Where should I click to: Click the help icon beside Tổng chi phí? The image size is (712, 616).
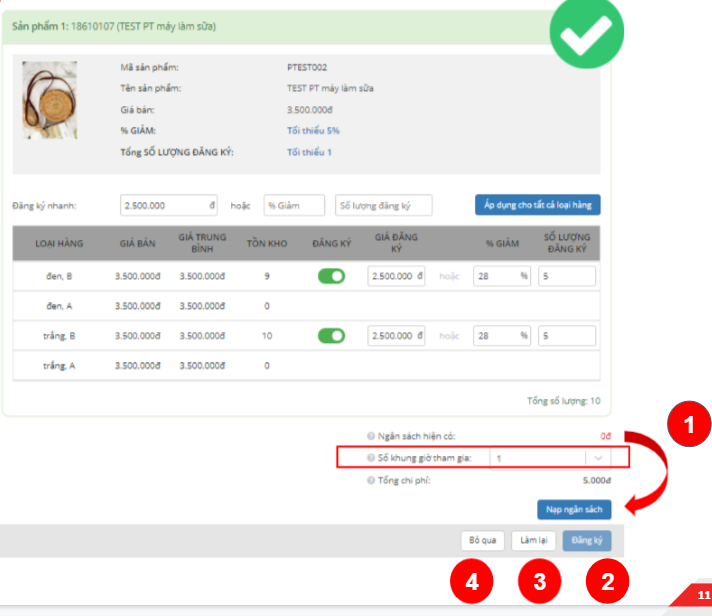click(x=371, y=480)
